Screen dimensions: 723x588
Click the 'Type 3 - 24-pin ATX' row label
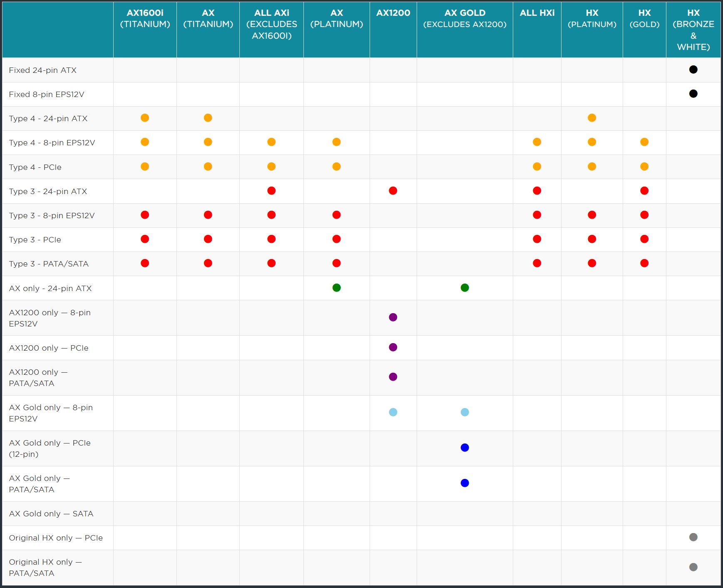[x=48, y=191]
